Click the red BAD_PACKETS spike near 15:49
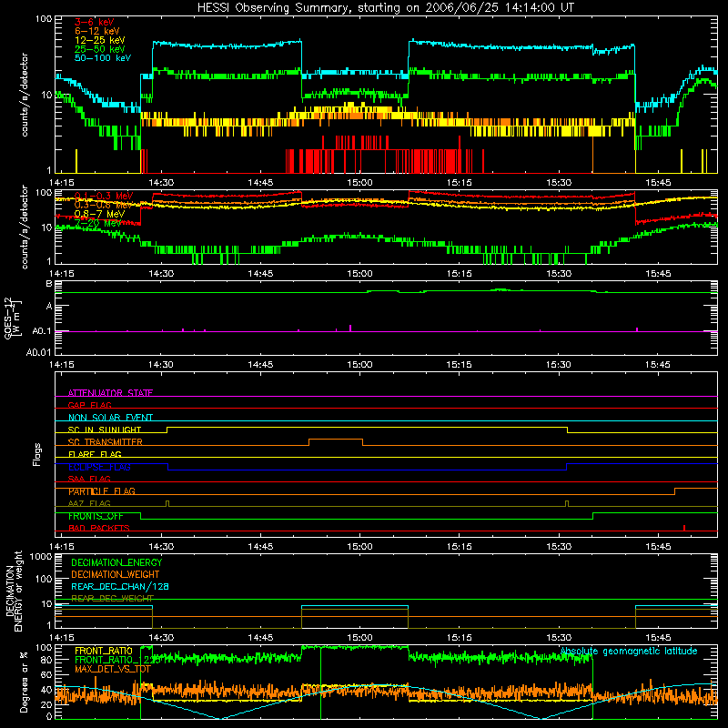Image resolution: width=728 pixels, height=728 pixels. (x=684, y=528)
